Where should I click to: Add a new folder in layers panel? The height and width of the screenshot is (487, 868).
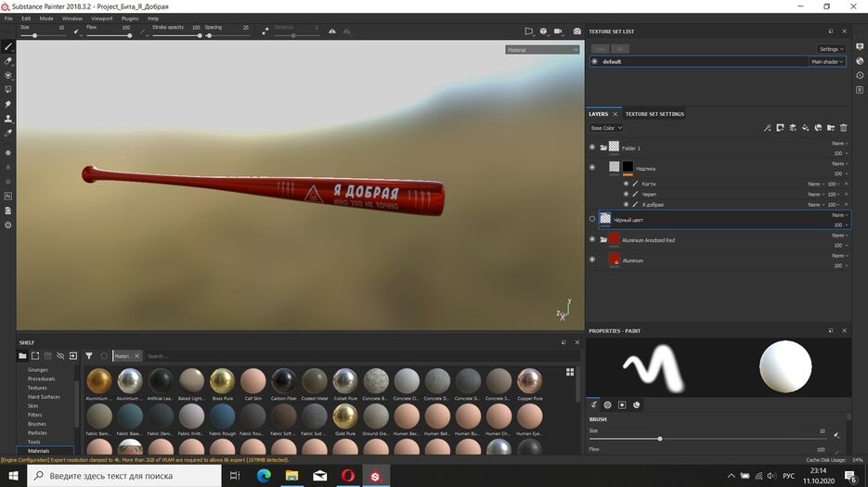click(x=831, y=128)
